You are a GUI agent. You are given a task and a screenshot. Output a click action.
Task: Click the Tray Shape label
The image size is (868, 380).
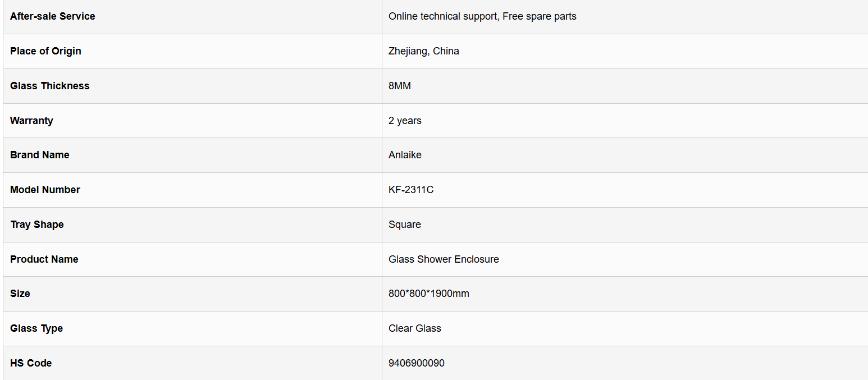click(37, 225)
